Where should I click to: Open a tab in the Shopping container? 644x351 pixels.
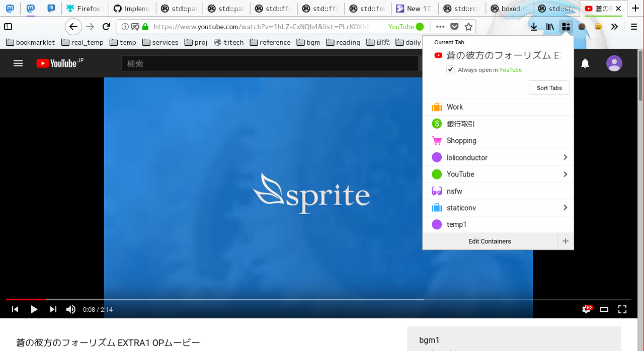[498, 140]
